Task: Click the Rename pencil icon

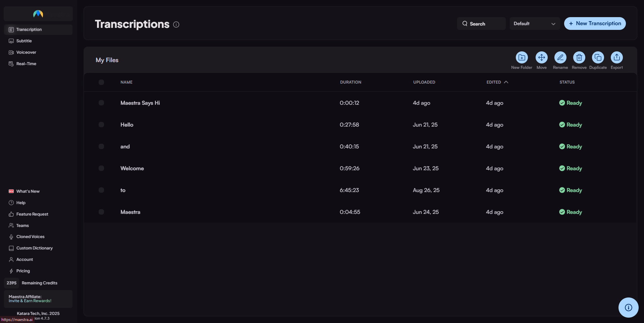Action: 560,57
